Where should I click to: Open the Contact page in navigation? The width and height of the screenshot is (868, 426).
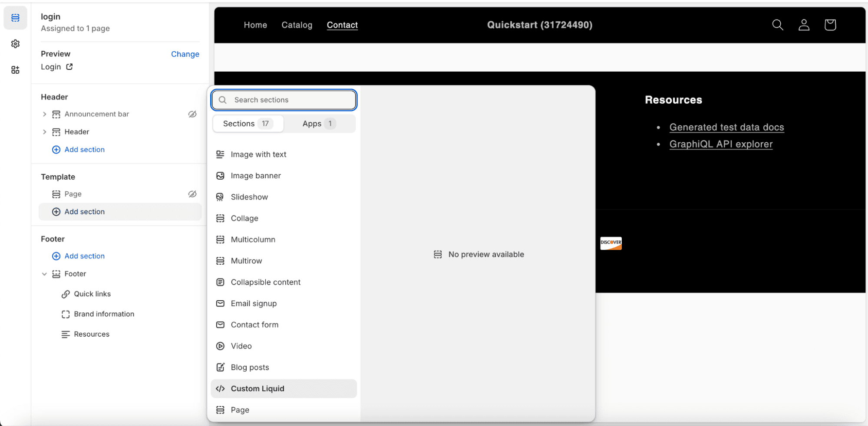click(342, 25)
